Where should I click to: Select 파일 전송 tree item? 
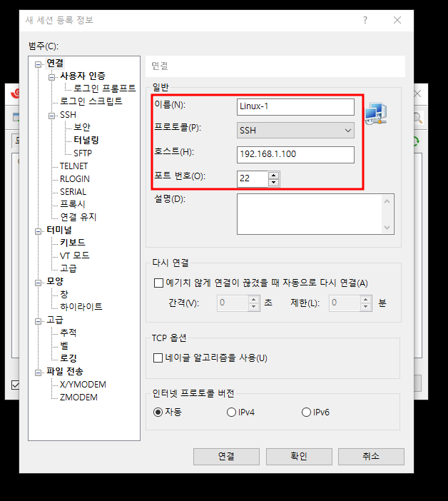coord(65,371)
